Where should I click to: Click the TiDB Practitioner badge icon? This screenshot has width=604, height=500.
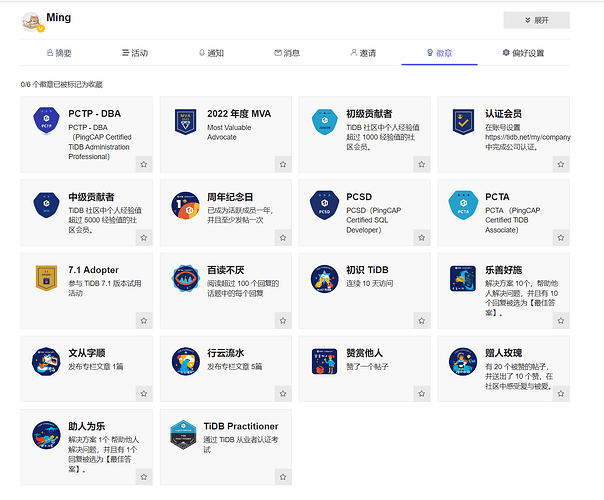[184, 435]
